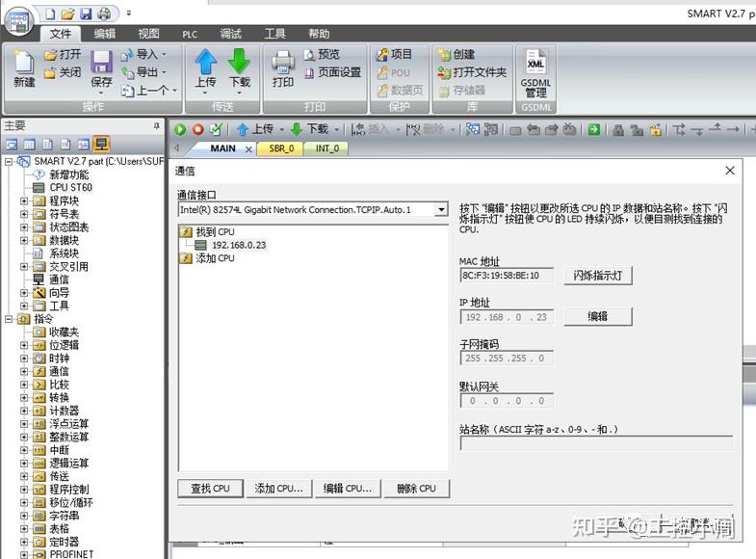Open the 通信接口 network adapter dropdown
This screenshot has height=559, width=756.
(x=441, y=210)
